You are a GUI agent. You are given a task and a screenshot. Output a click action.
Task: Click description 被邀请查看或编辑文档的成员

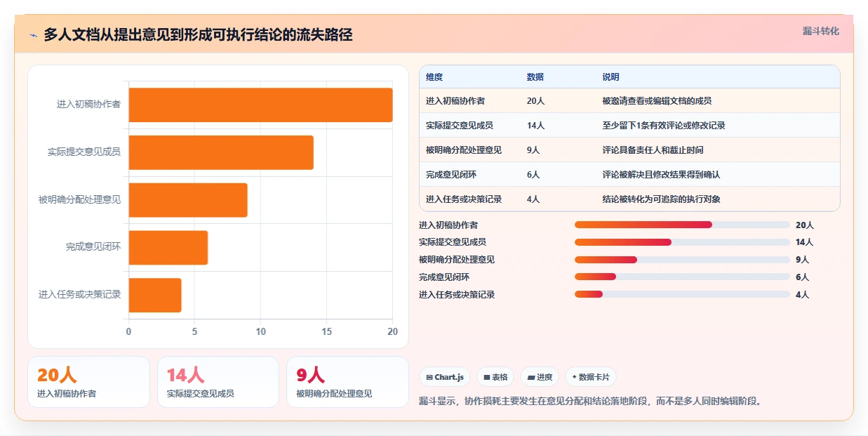657,101
